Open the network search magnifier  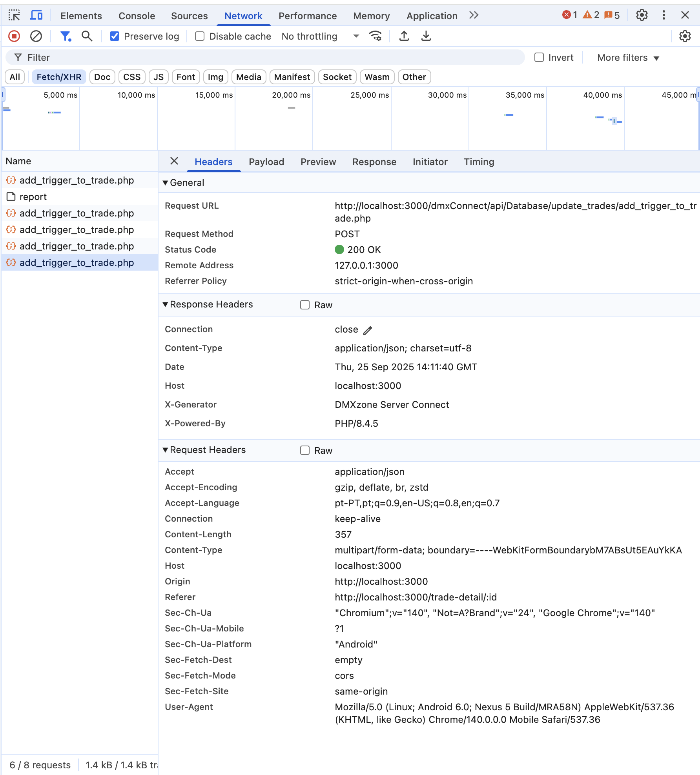pyautogui.click(x=87, y=36)
